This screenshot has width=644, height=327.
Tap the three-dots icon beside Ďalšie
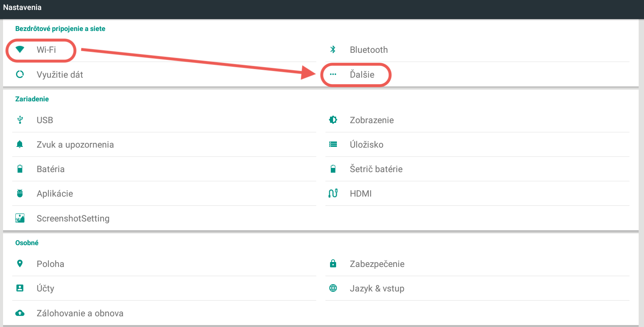click(x=333, y=74)
